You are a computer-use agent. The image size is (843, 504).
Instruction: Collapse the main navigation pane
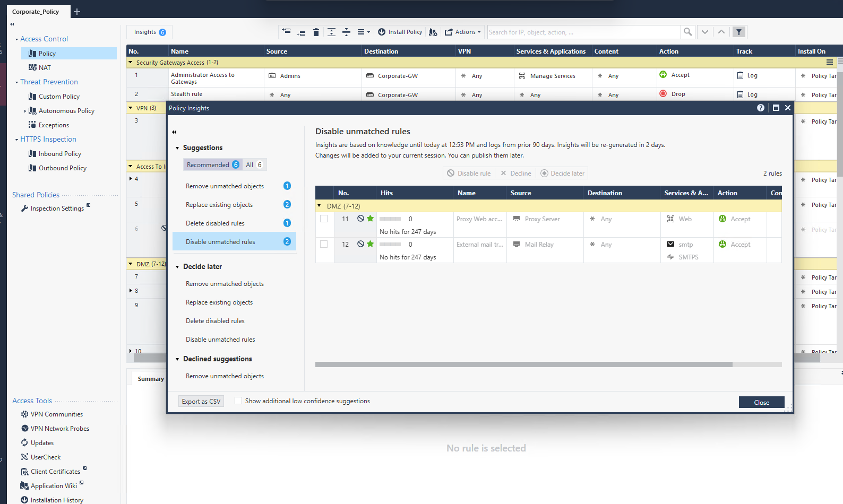pyautogui.click(x=12, y=24)
